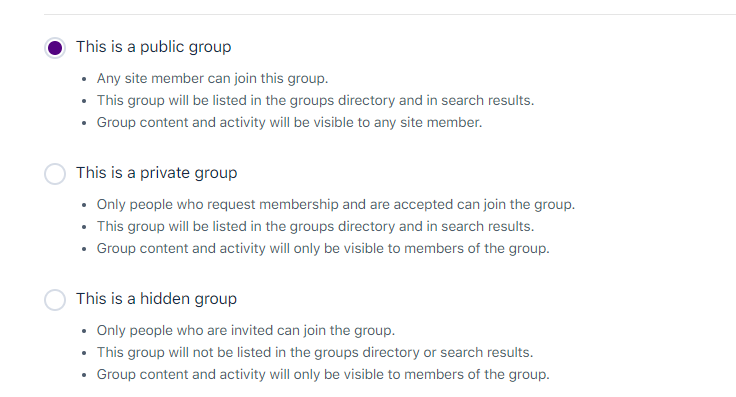736x397 pixels.
Task: Click the 'This is a private group' label
Action: pyautogui.click(x=156, y=173)
